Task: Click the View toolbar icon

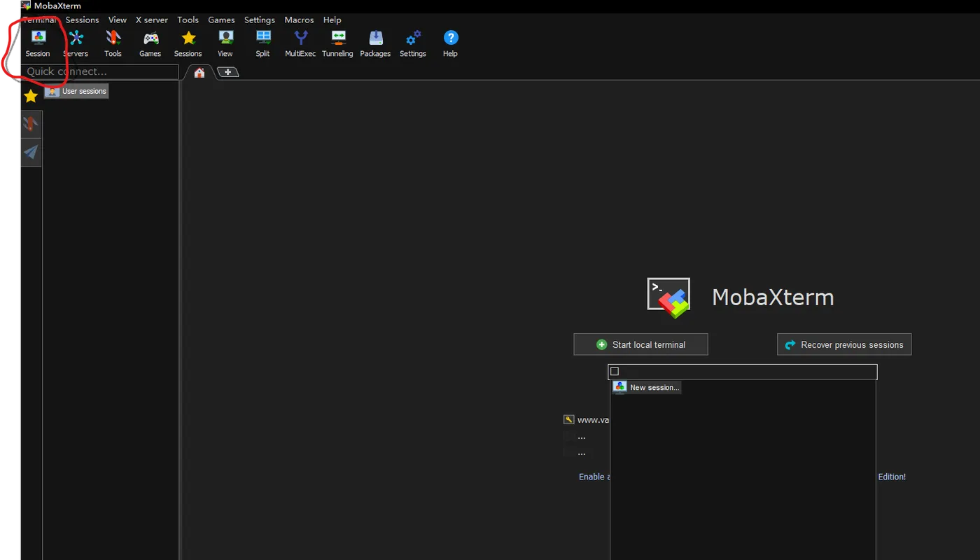Action: coord(225,43)
